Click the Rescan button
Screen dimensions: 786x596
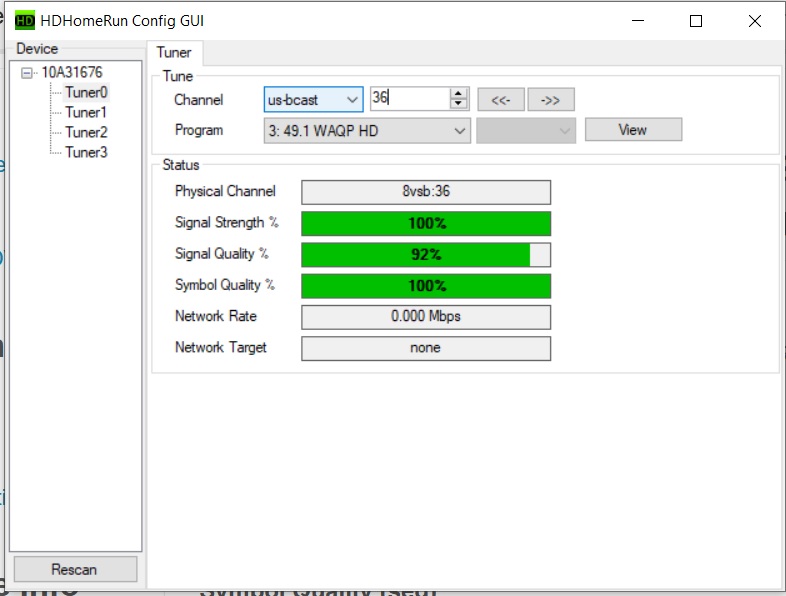click(75, 569)
